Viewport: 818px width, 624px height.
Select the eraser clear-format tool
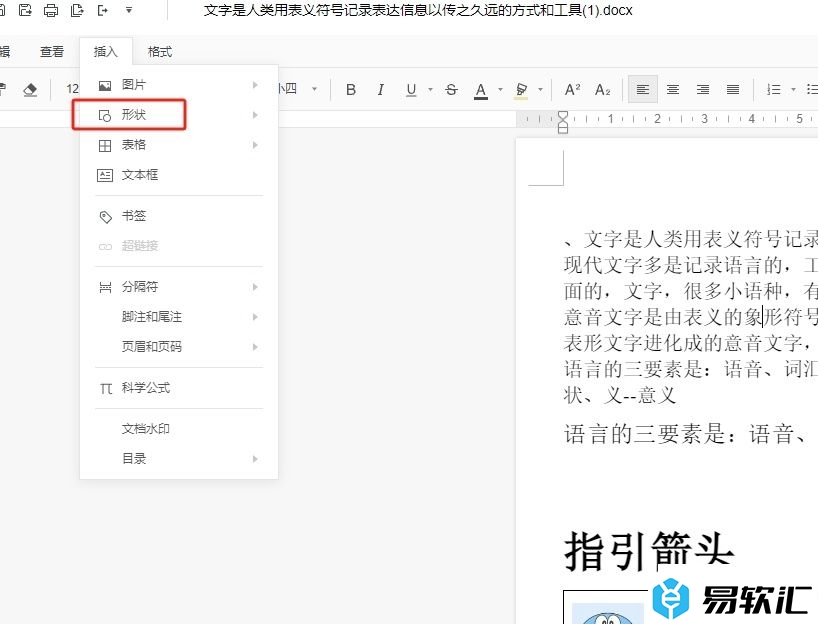[x=29, y=90]
